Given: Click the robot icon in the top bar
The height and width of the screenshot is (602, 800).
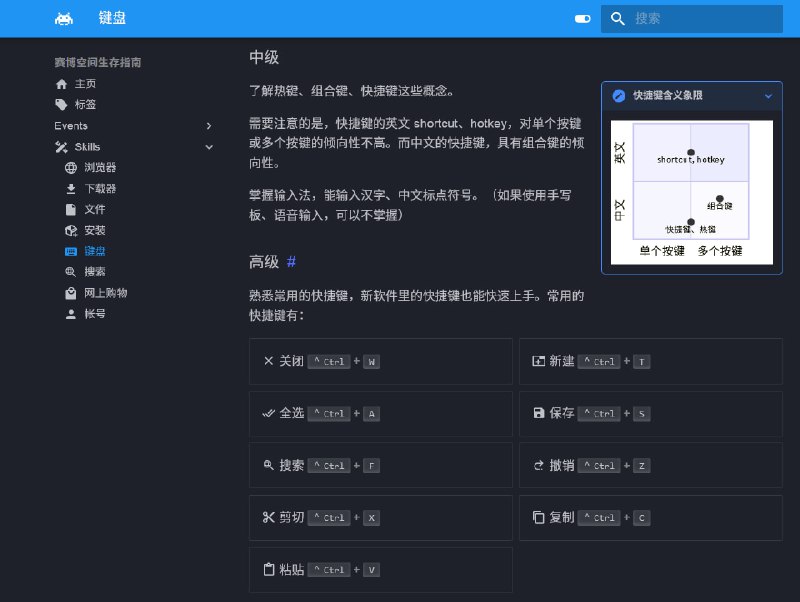Looking at the screenshot, I should pyautogui.click(x=62, y=18).
